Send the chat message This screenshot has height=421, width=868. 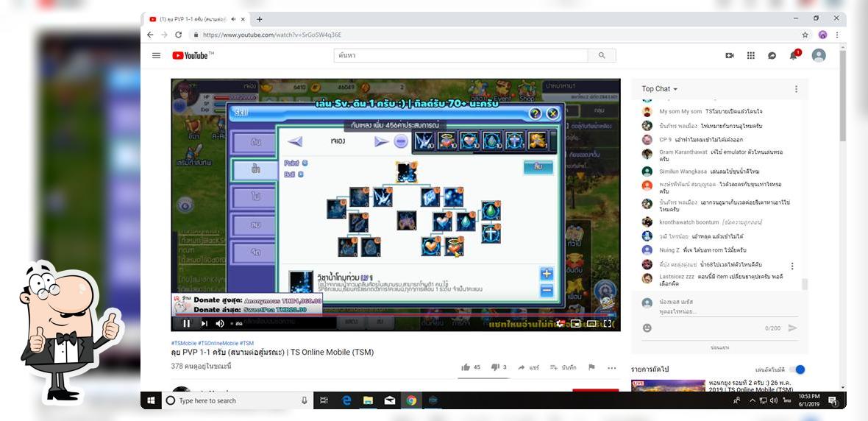coord(793,328)
